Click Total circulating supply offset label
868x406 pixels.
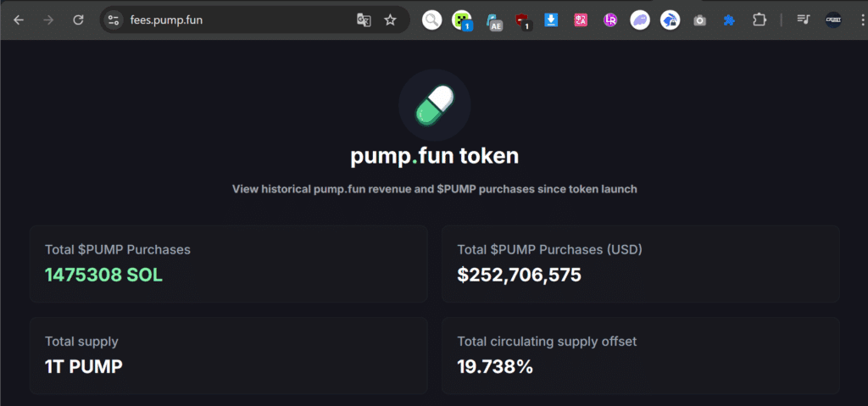[x=547, y=342]
